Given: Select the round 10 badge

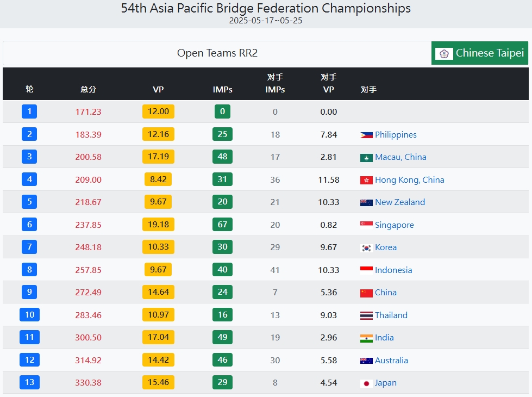Looking at the screenshot, I should (x=29, y=315).
